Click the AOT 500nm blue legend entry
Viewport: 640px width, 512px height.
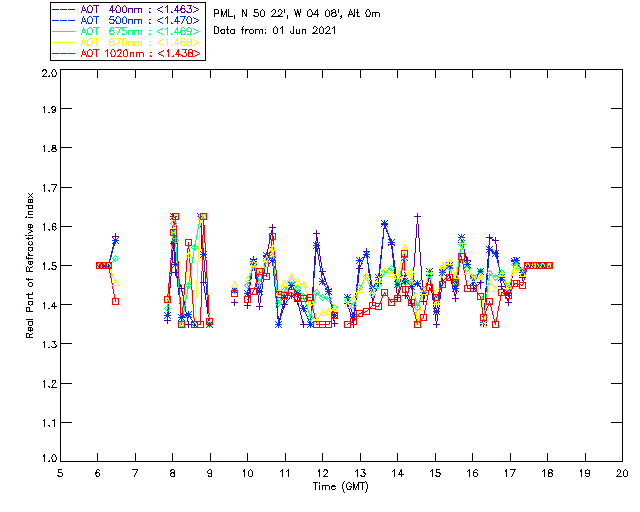pos(127,20)
